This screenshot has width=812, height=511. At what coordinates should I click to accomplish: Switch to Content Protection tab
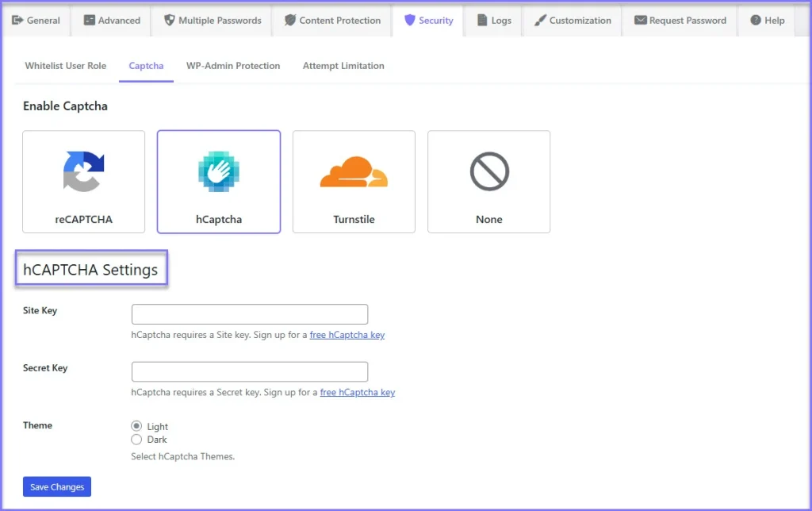pyautogui.click(x=332, y=21)
